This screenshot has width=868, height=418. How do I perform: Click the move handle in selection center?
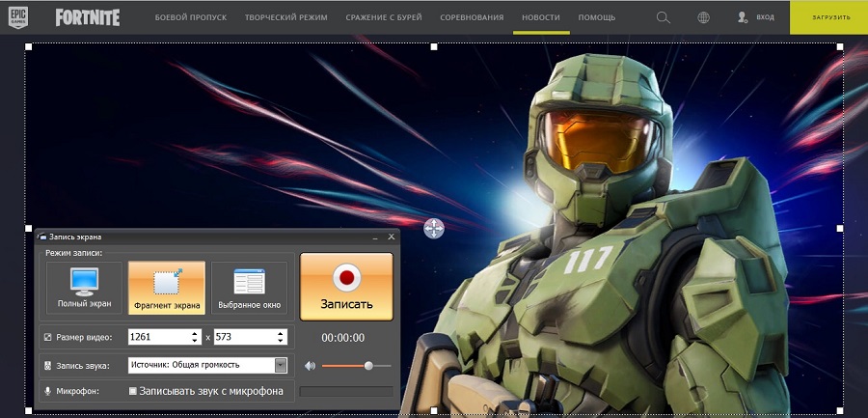click(434, 228)
